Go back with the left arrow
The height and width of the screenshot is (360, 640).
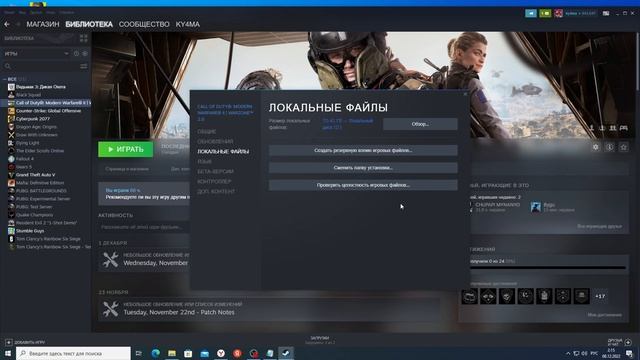(x=7, y=24)
